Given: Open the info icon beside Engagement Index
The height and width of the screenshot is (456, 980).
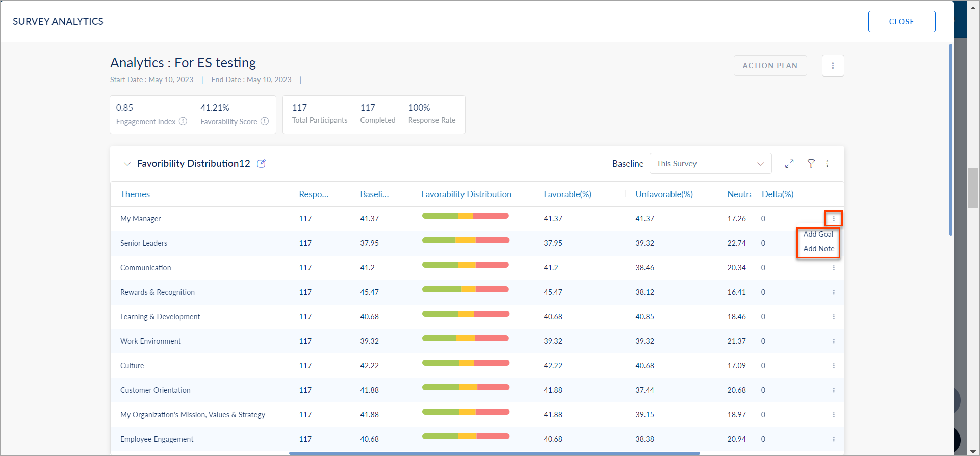Looking at the screenshot, I should click(x=183, y=121).
